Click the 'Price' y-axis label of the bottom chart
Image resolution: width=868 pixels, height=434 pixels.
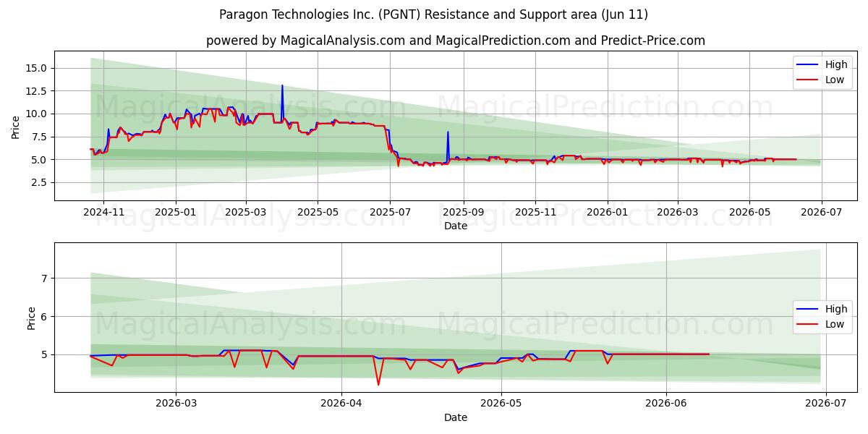(x=32, y=318)
